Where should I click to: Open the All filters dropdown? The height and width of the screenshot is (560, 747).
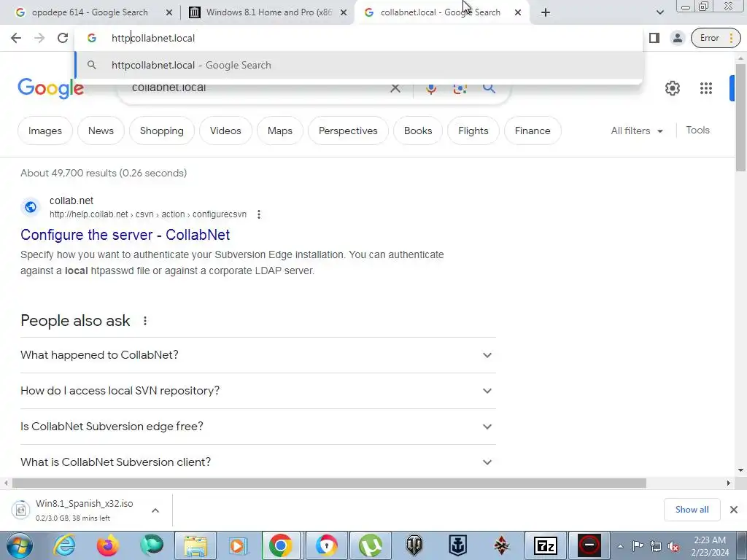637,131
